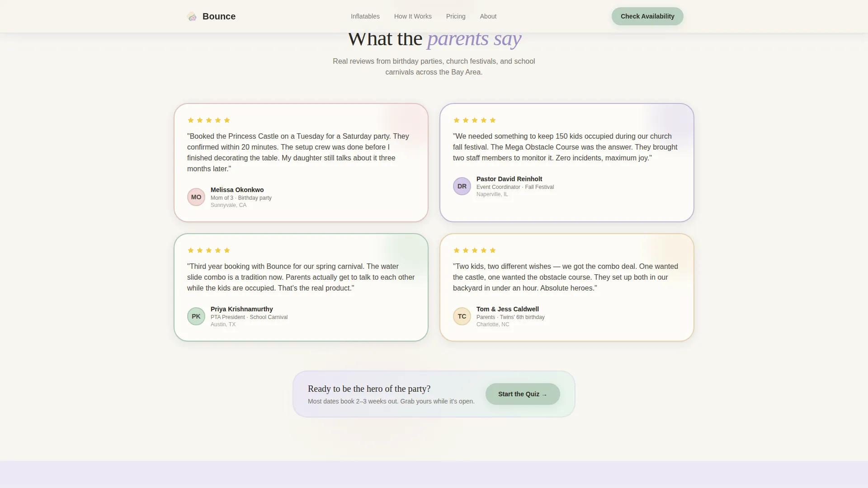Click the star rating on Priya's review
This screenshot has width=868, height=488.
[209, 250]
